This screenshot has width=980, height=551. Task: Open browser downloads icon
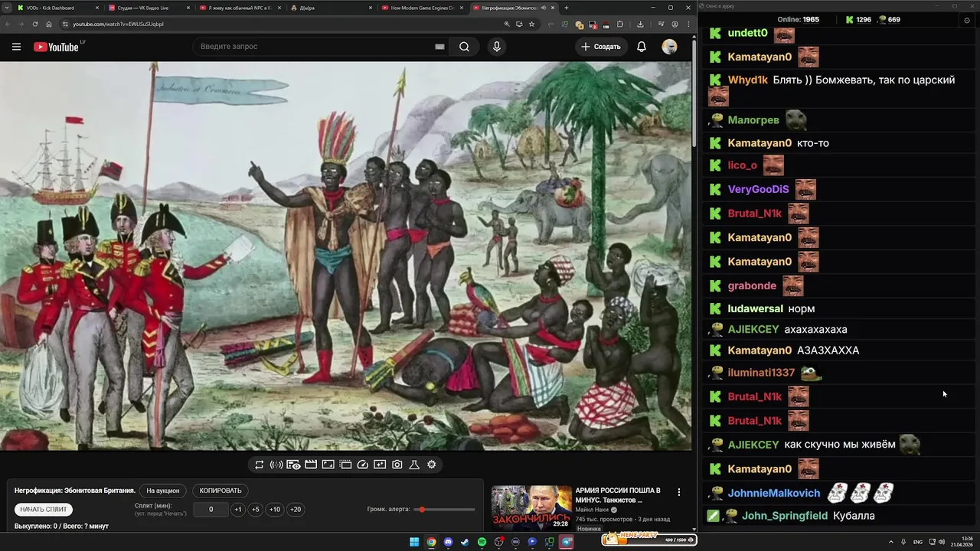pos(640,24)
